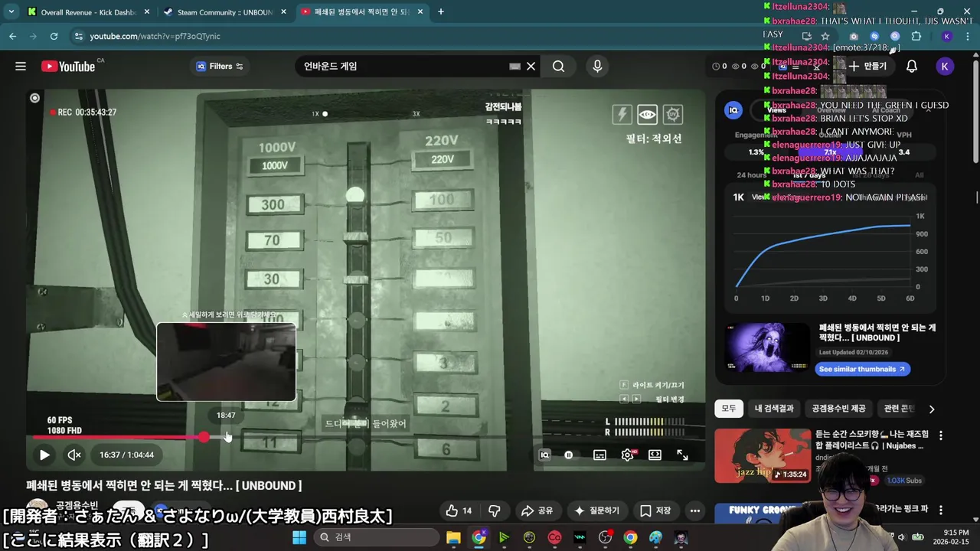Viewport: 980px width, 551px height.
Task: Click the video title text with UNBOUND
Action: coord(164,485)
